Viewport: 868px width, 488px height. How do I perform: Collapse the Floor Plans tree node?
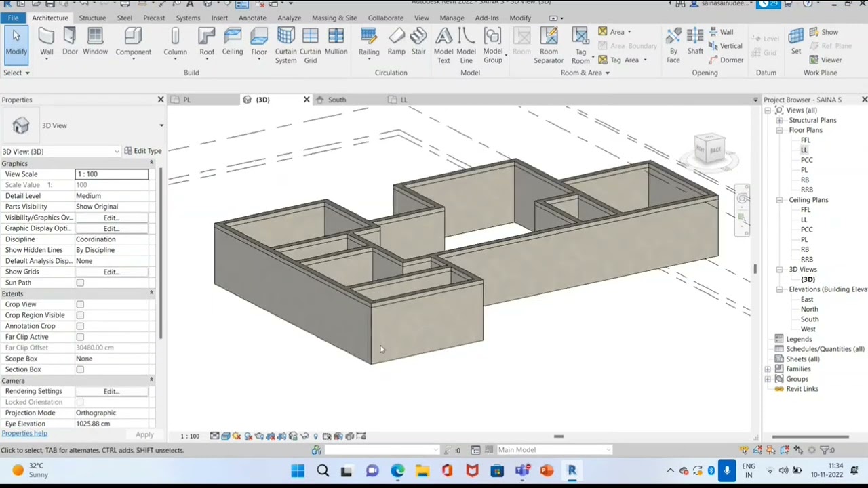tap(779, 130)
